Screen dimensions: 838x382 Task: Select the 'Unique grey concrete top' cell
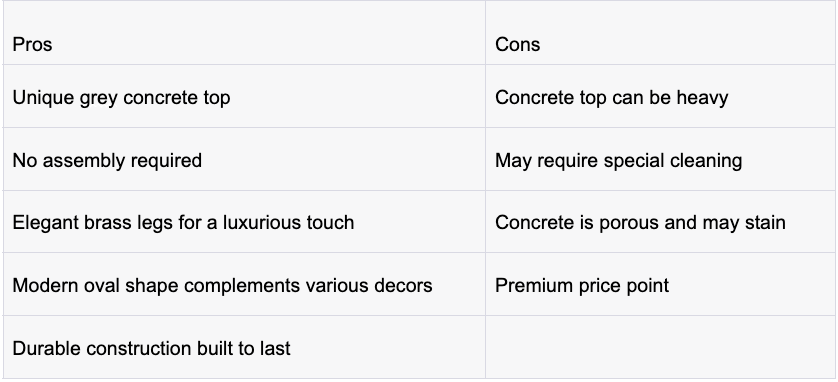point(244,97)
